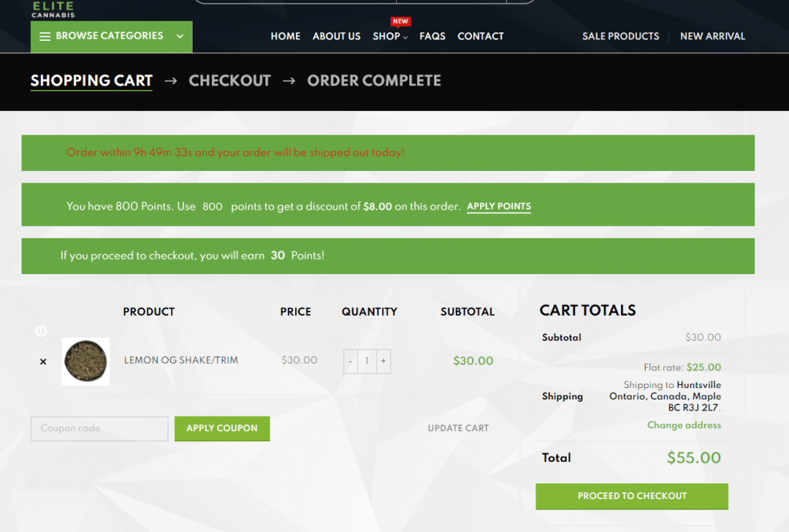Screen dimensions: 789x532
Task: Click the hamburger icon in Browse Categories
Action: point(45,36)
